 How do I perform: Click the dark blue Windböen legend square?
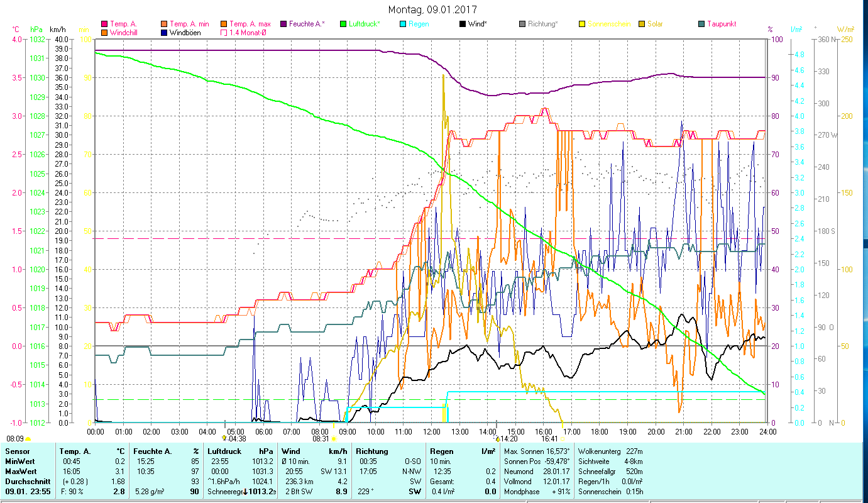click(164, 33)
